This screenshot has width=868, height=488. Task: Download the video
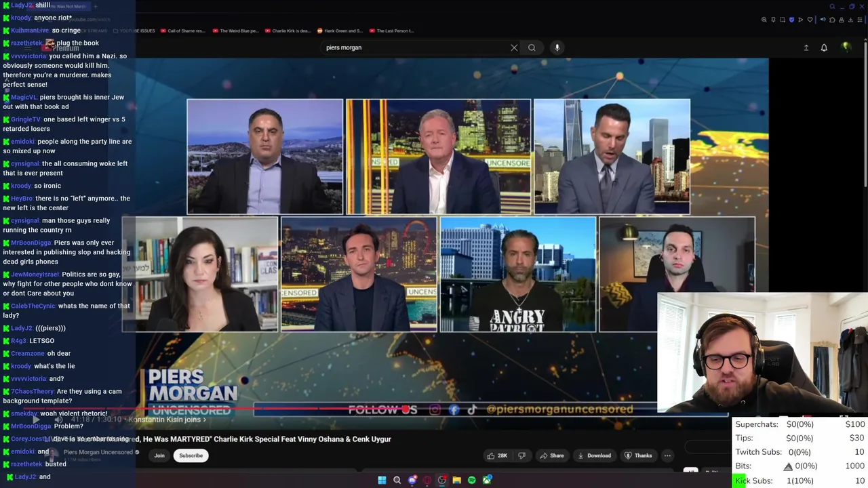tap(594, 455)
